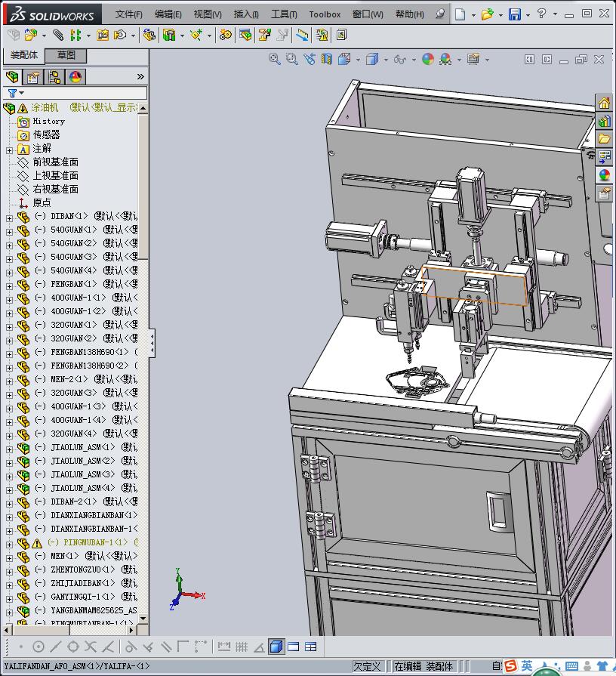Open dropdown arrow next to Save icon
The height and width of the screenshot is (676, 616).
point(528,15)
